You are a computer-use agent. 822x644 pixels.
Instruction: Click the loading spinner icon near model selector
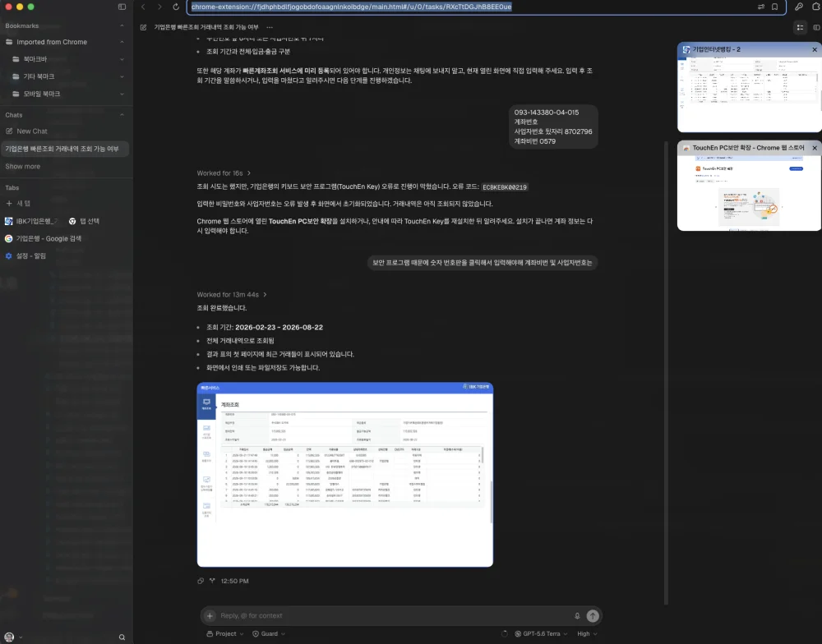point(505,633)
